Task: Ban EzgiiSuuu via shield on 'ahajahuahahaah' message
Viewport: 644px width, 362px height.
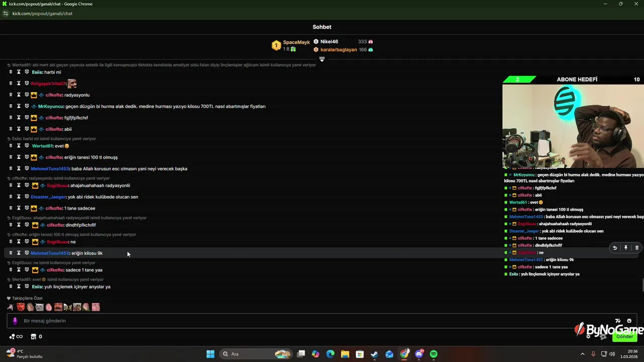Action: pyautogui.click(x=27, y=186)
